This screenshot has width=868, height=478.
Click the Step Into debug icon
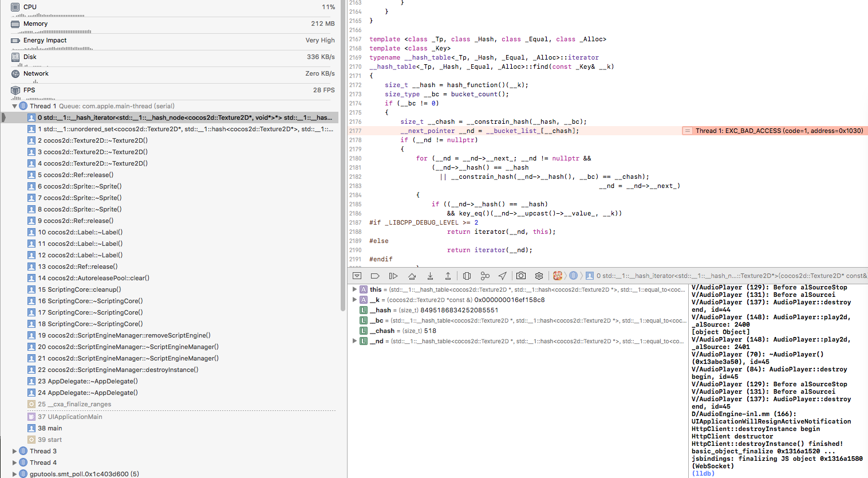coord(430,276)
